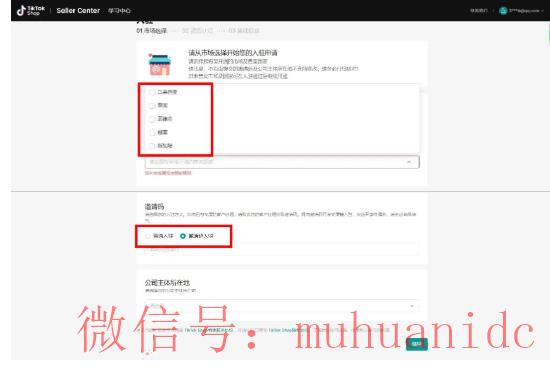Click the shop storefront illustration

click(160, 65)
